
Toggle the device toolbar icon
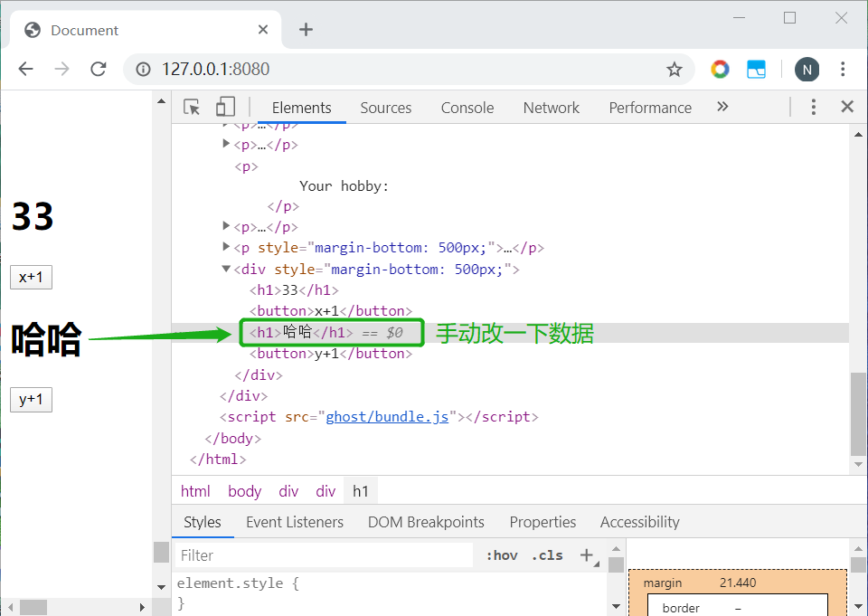[225, 107]
